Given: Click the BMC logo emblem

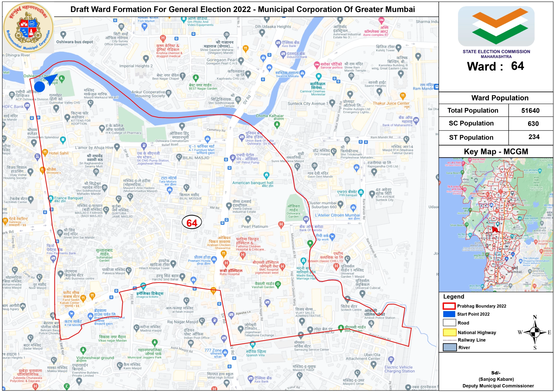Looking at the screenshot, I should tap(28, 27).
